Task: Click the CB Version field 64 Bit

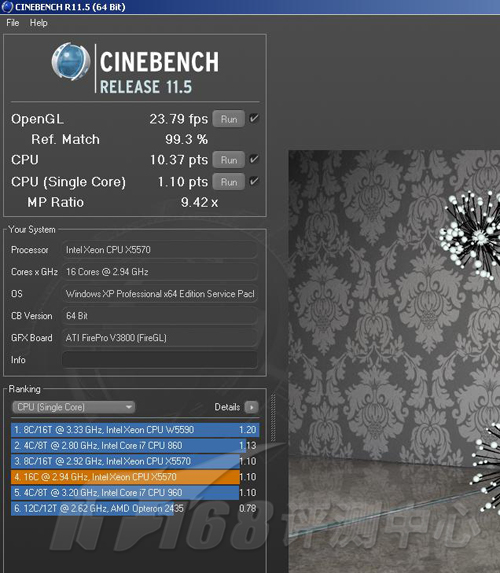Action: click(x=160, y=316)
